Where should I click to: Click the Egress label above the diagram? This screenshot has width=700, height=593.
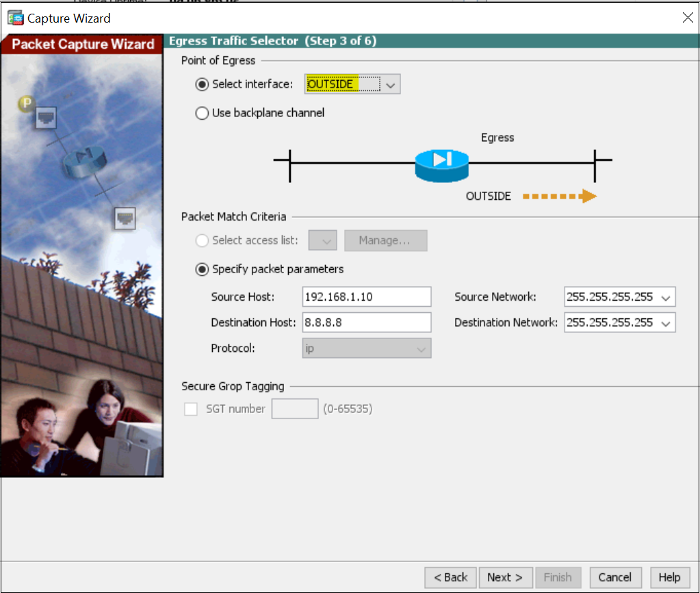click(497, 138)
